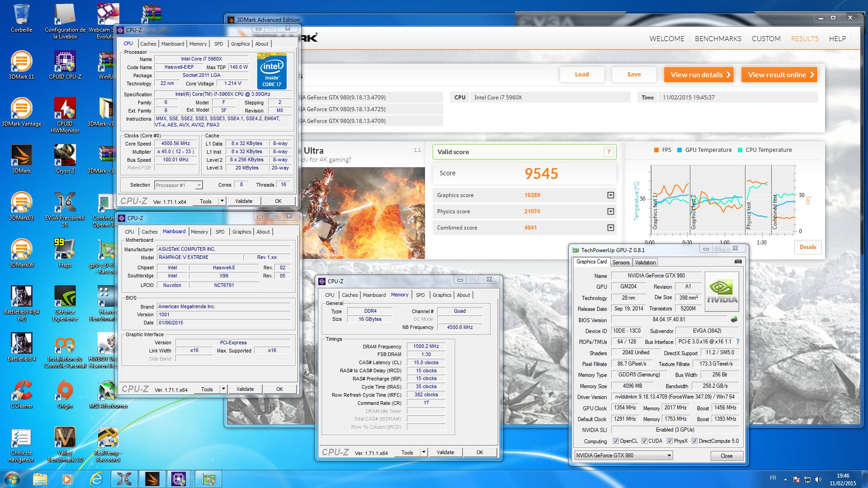Open CPUID CPU-Z desktop shortcut
Viewport: 868px width, 488px height.
coord(65,65)
